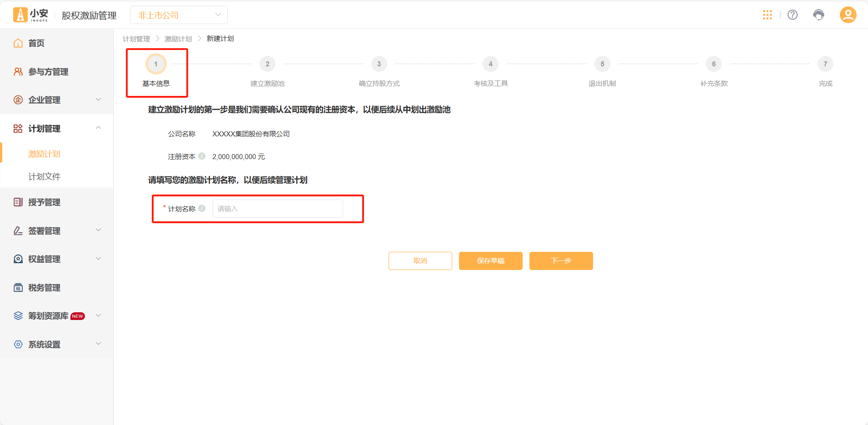
Task: Click 新建计划 breadcrumb text
Action: click(x=220, y=39)
